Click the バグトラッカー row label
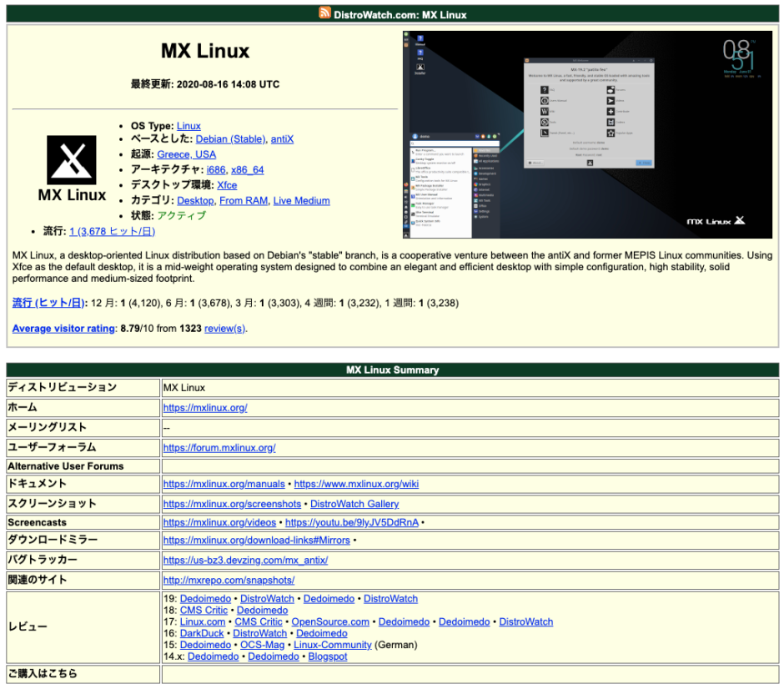This screenshot has width=784, height=689. (x=43, y=560)
